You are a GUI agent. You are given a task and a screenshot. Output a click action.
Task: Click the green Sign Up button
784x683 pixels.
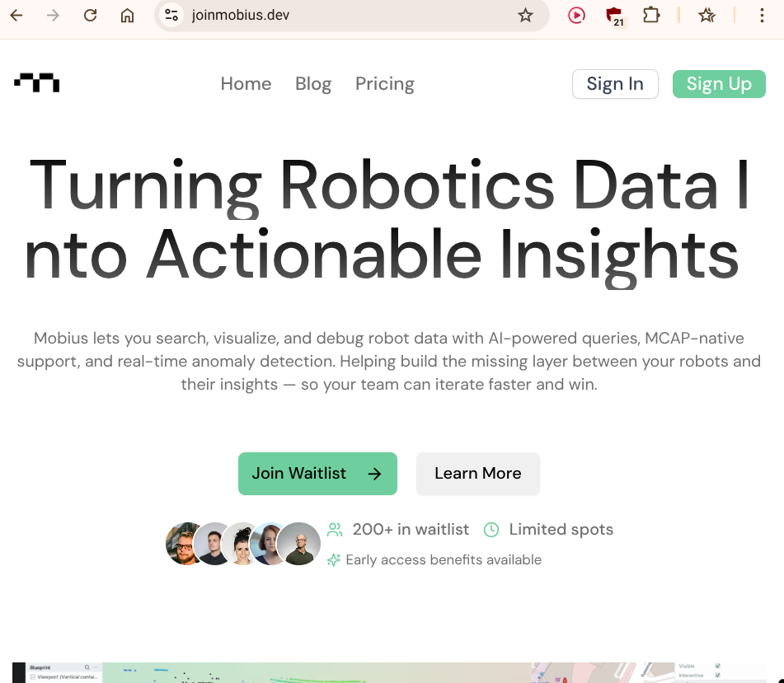coord(719,84)
